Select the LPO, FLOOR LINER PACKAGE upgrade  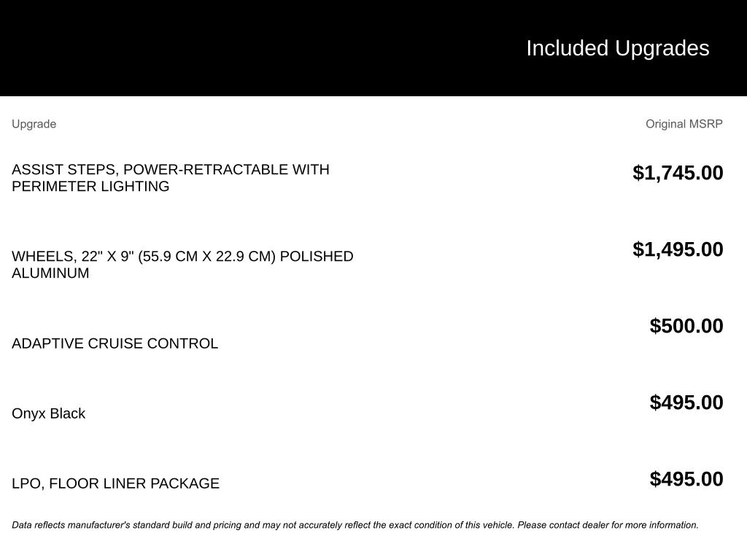(115, 483)
